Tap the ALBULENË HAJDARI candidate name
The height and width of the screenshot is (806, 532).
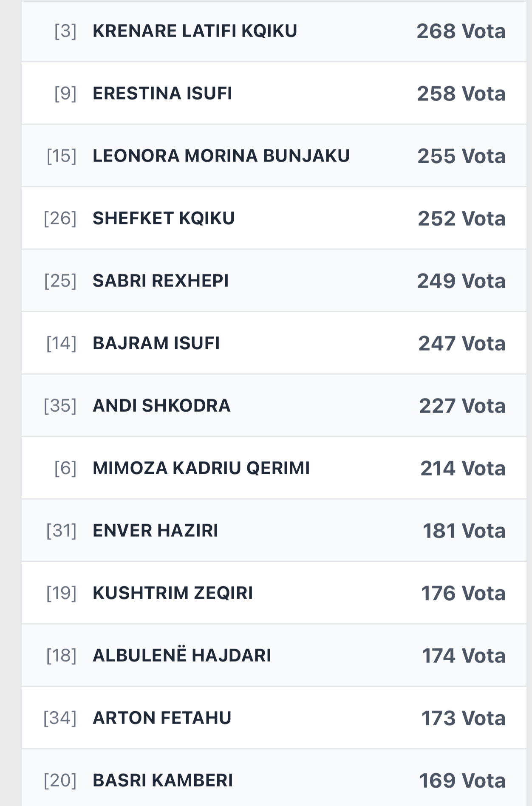[182, 656]
